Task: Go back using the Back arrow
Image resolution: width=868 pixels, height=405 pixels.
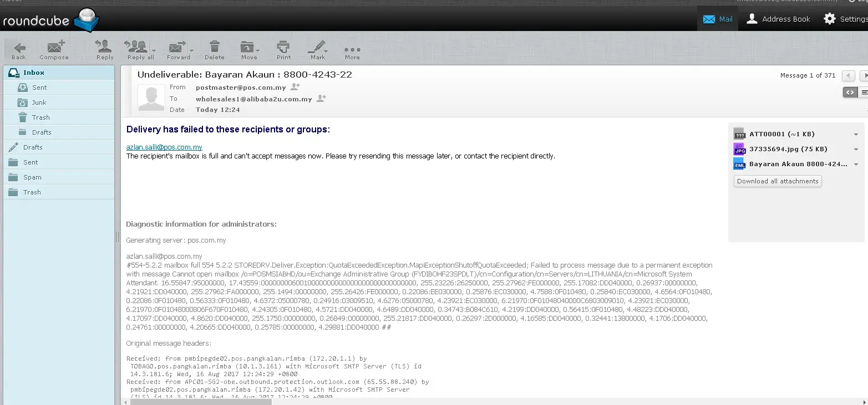Action: pos(19,48)
